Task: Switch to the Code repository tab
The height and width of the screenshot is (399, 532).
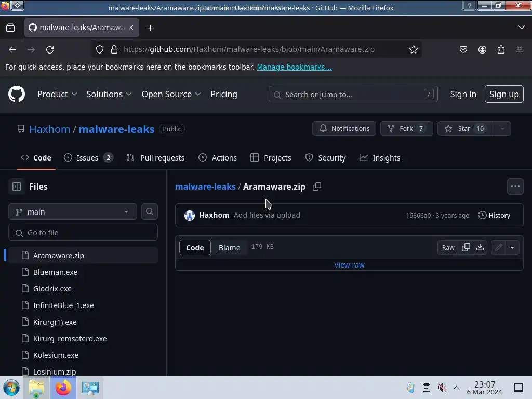Action: [36, 158]
